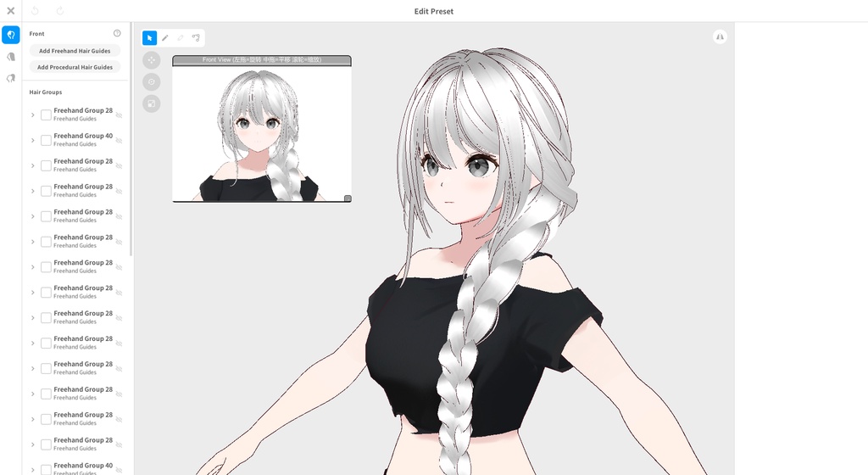This screenshot has width=868, height=475.
Task: Select the Hair Groups heading text
Action: coord(46,92)
